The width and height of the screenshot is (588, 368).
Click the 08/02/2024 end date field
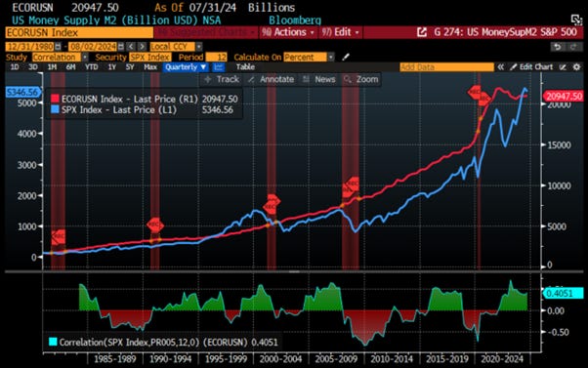click(93, 47)
